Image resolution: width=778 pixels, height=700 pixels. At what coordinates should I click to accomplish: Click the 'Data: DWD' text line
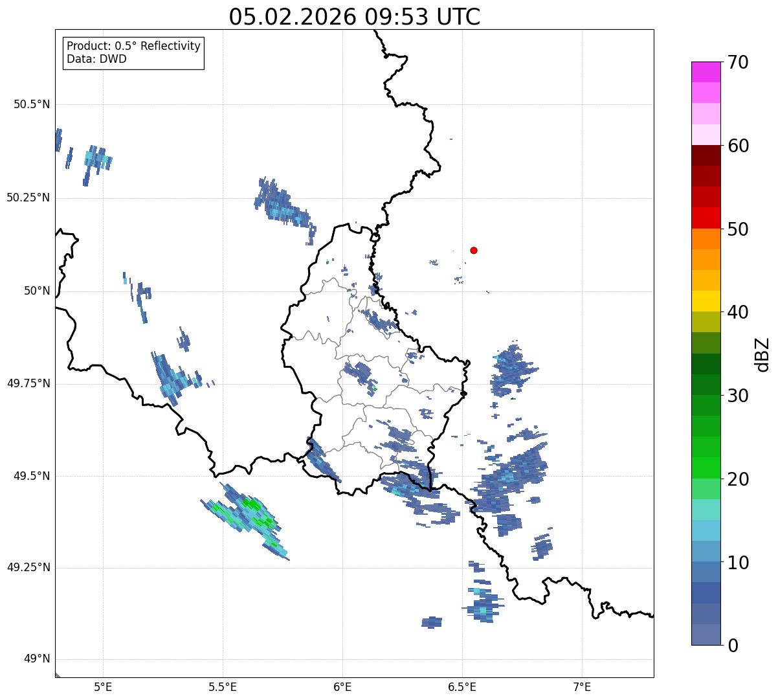[96, 59]
